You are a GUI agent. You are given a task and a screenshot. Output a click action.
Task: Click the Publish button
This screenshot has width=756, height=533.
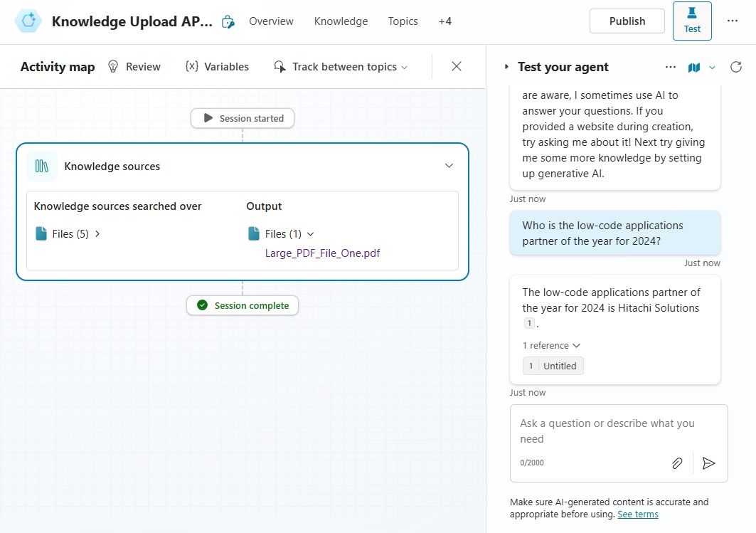tap(627, 21)
